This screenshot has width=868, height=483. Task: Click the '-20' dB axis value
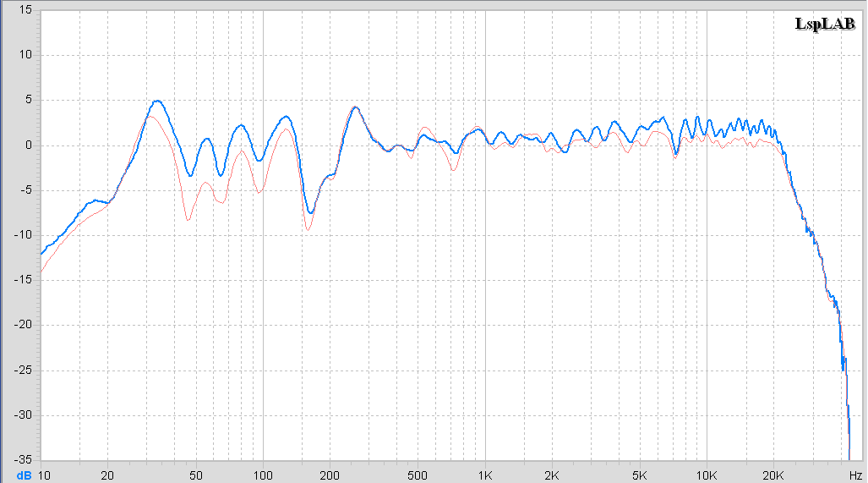[x=24, y=325]
